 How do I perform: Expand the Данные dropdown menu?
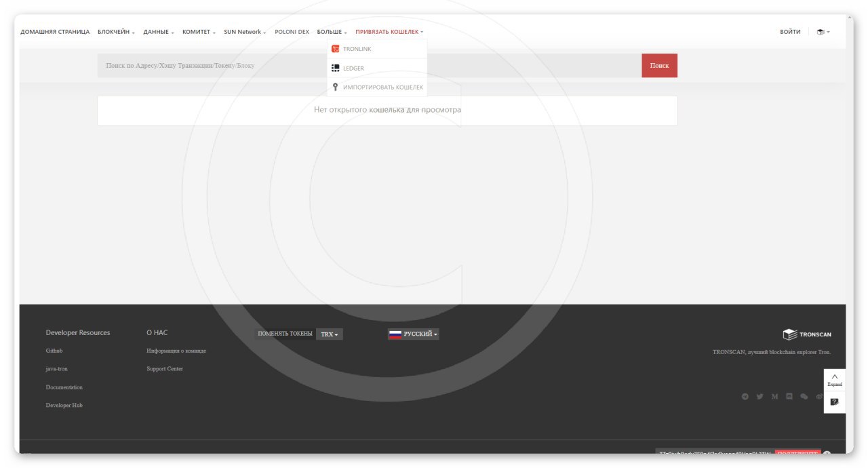[159, 32]
